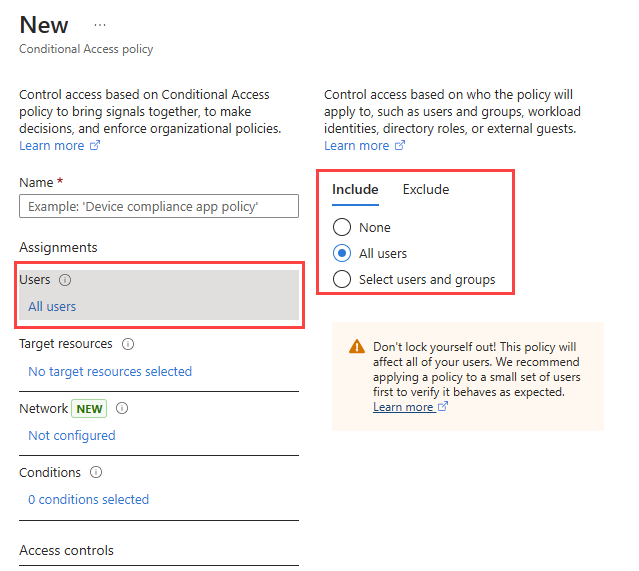Click the Users info icon

click(65, 280)
